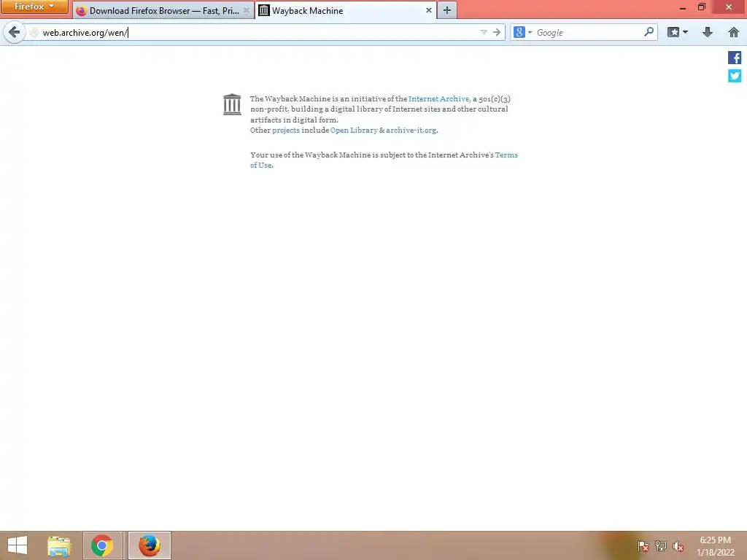Open a new tab with plus button
Screen dimensions: 747x560
(x=447, y=10)
